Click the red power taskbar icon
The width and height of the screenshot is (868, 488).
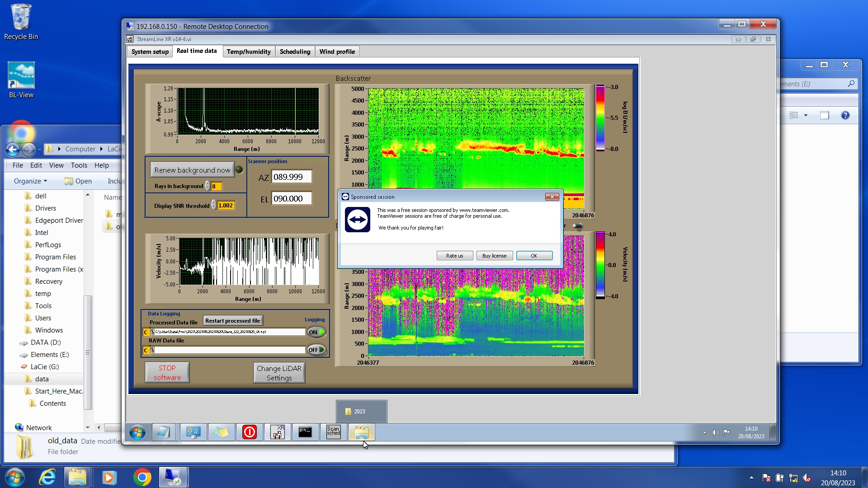[x=249, y=432]
